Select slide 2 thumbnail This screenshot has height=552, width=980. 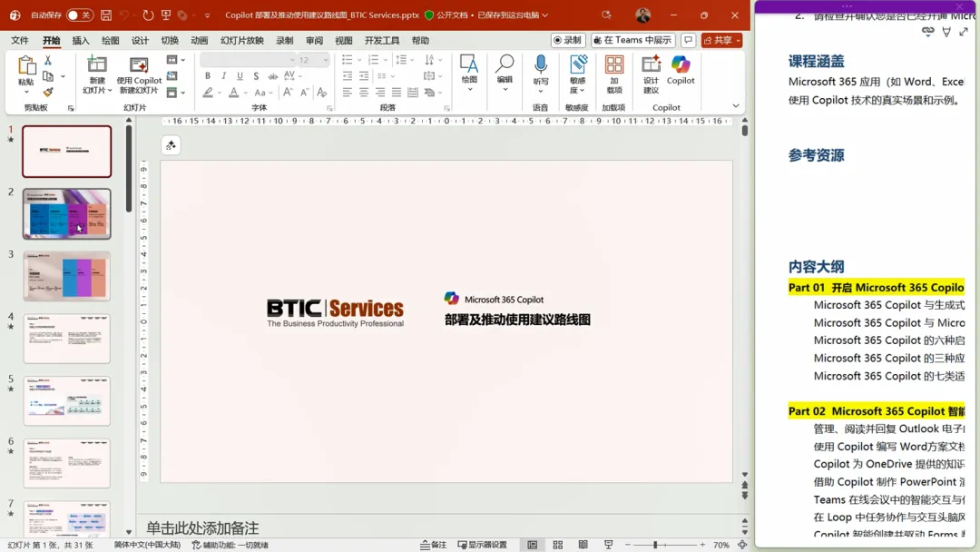pyautogui.click(x=67, y=213)
